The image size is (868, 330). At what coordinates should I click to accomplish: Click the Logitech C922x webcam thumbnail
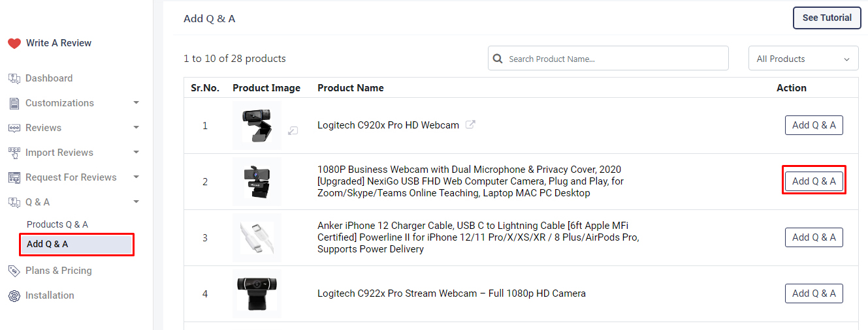pyautogui.click(x=257, y=293)
